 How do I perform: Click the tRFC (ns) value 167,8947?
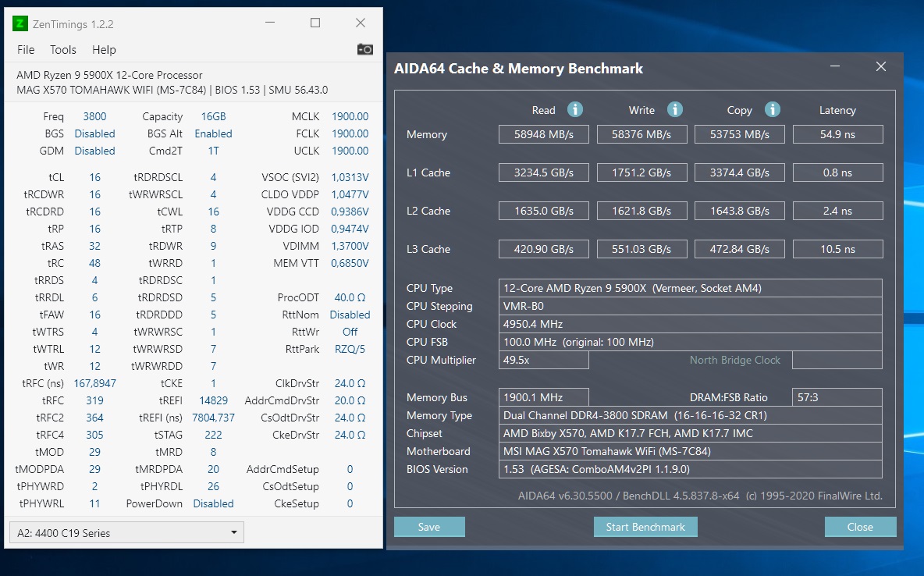(95, 383)
